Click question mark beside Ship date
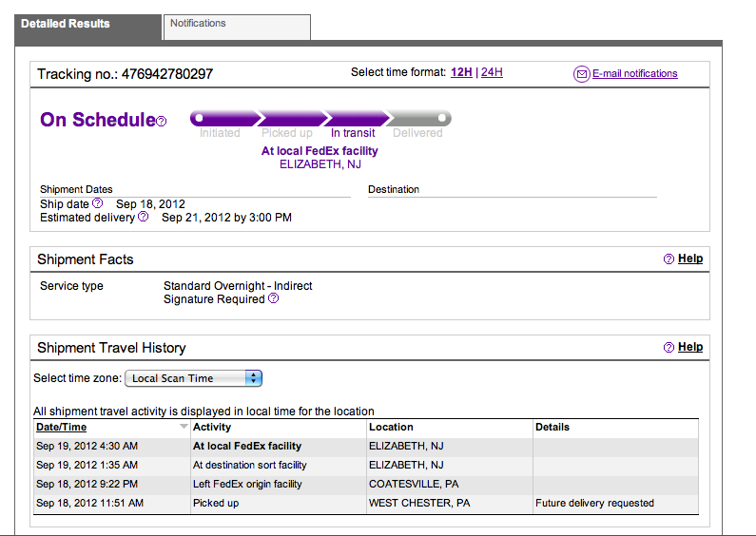Image resolution: width=756 pixels, height=536 pixels. [97, 203]
